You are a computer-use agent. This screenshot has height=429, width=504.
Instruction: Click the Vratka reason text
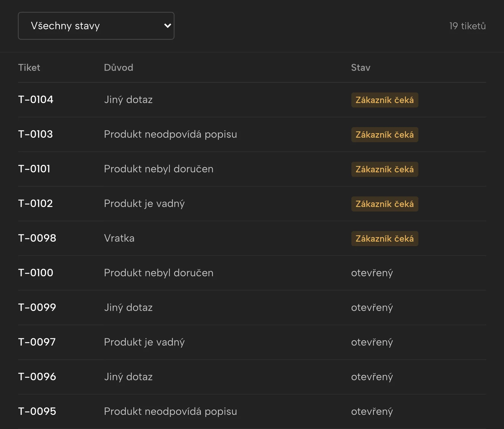coord(119,238)
